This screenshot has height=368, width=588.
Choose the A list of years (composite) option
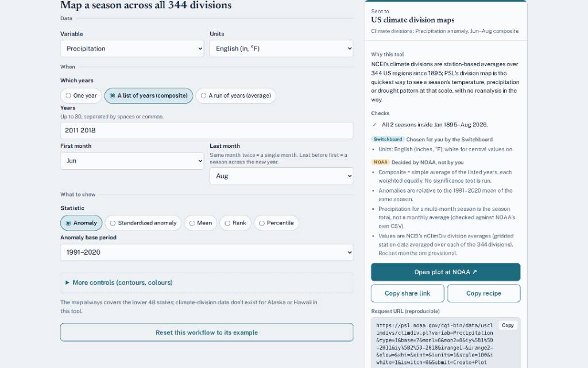(149, 96)
